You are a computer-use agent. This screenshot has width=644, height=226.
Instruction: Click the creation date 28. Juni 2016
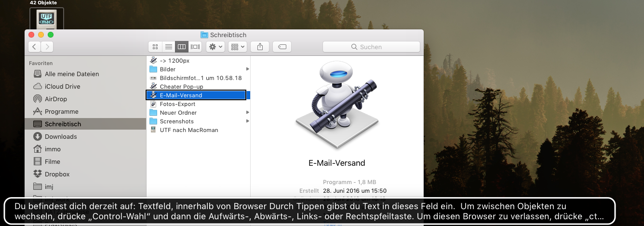click(x=355, y=191)
